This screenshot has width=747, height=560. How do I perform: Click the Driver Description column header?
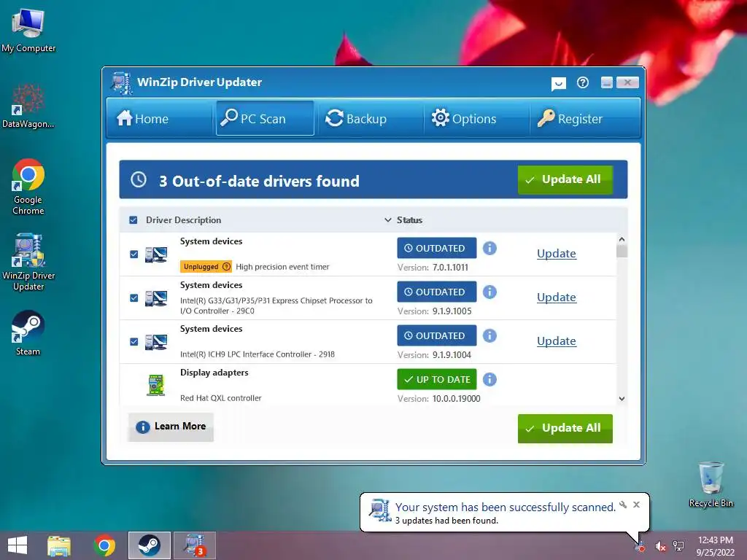click(183, 220)
